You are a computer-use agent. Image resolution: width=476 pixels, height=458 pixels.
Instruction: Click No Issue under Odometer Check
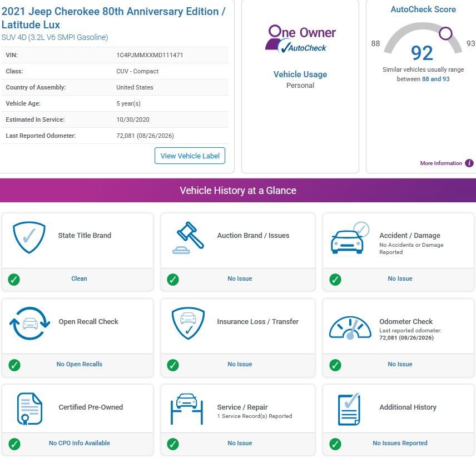(400, 364)
